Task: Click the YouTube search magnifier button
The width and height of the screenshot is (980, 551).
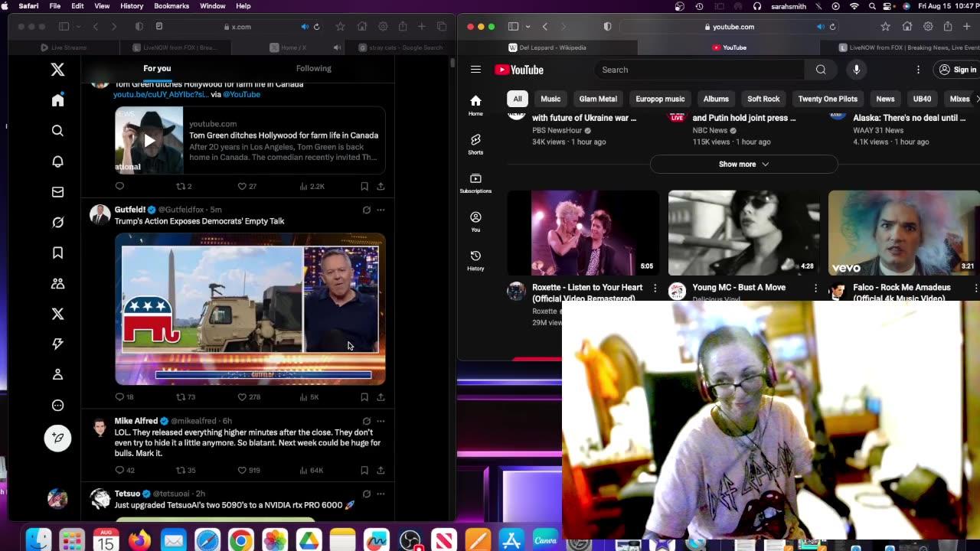Action: [821, 70]
